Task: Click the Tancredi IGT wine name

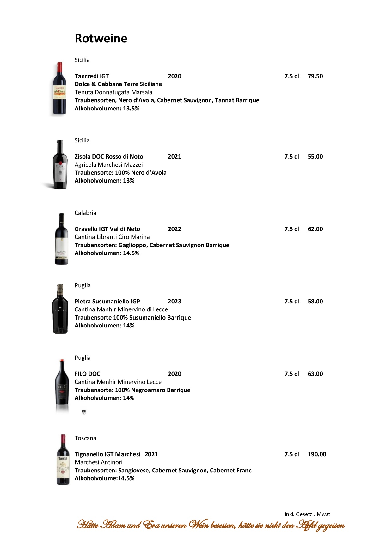Action: [x=92, y=76]
